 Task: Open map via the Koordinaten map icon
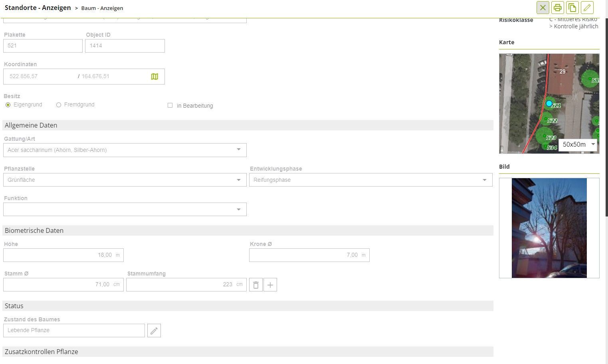pyautogui.click(x=154, y=77)
